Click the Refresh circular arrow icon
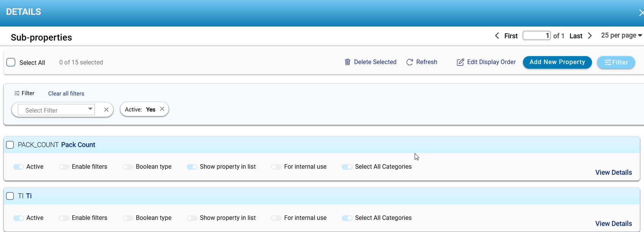The height and width of the screenshot is (232, 644). [409, 62]
